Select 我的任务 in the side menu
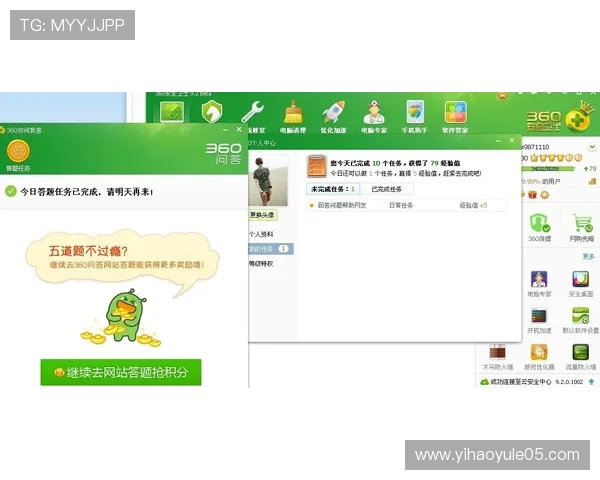 [x=271, y=249]
